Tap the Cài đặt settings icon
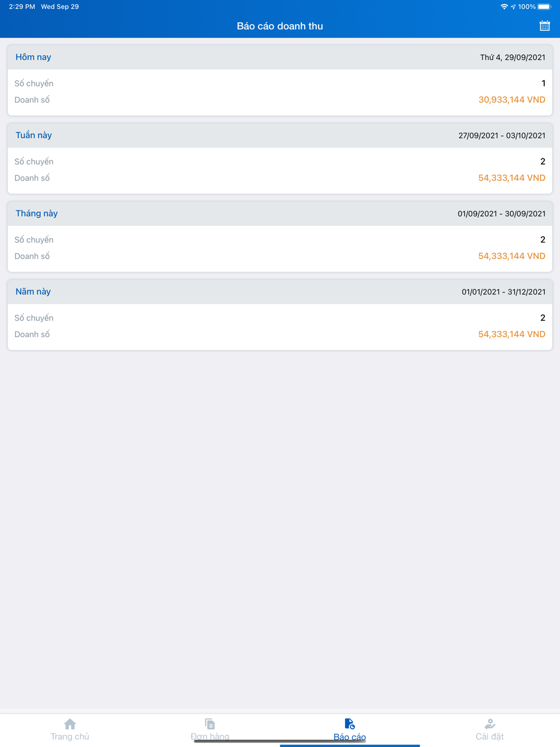The height and width of the screenshot is (747, 560). pyautogui.click(x=489, y=723)
